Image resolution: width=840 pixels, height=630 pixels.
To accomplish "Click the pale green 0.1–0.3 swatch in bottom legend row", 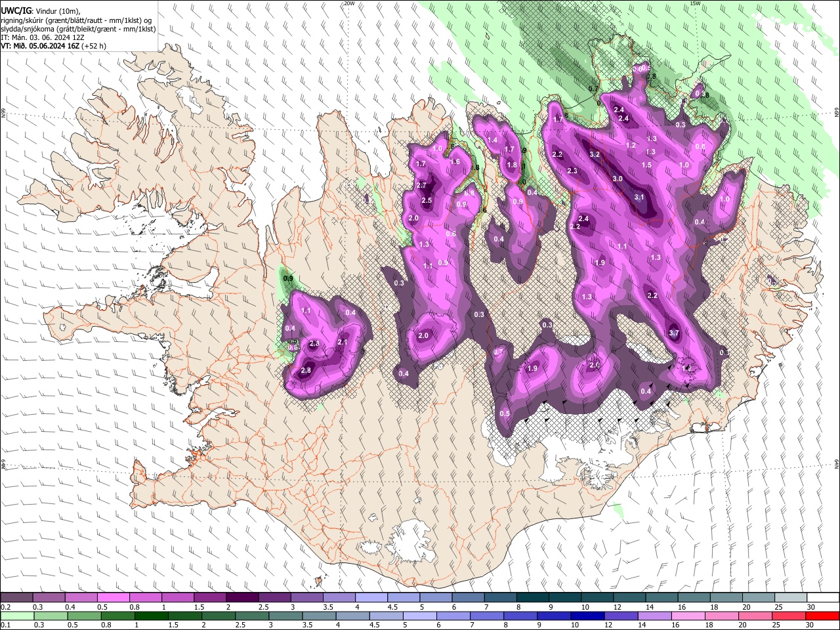I will 17,616.
